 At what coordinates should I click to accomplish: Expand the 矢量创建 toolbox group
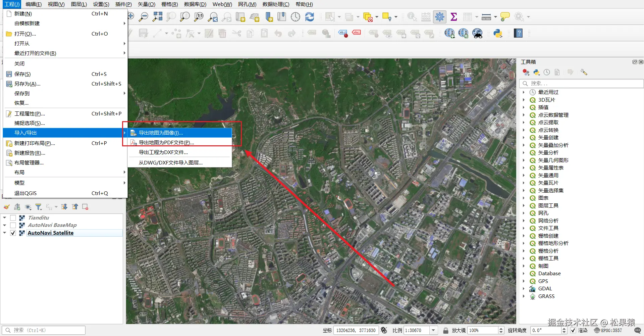tap(523, 138)
